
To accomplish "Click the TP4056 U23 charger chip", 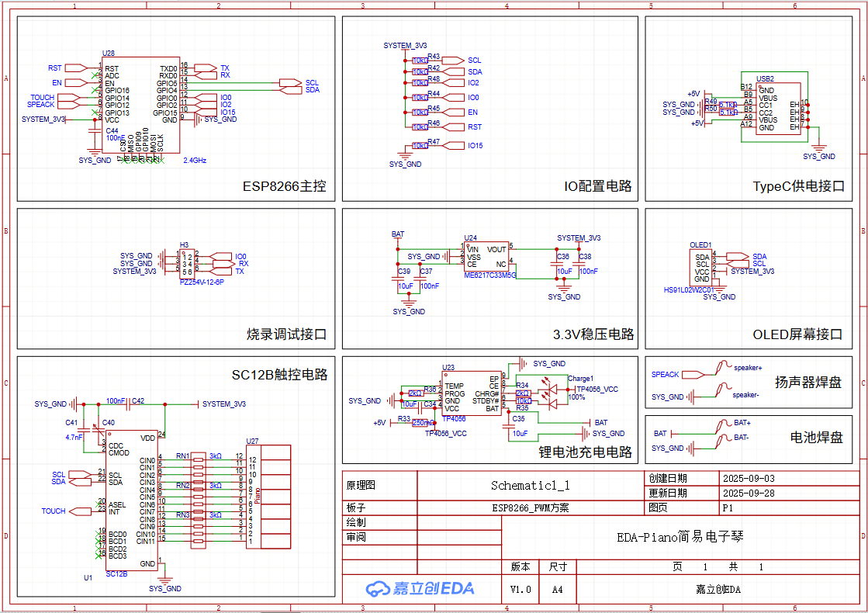I will point(472,393).
